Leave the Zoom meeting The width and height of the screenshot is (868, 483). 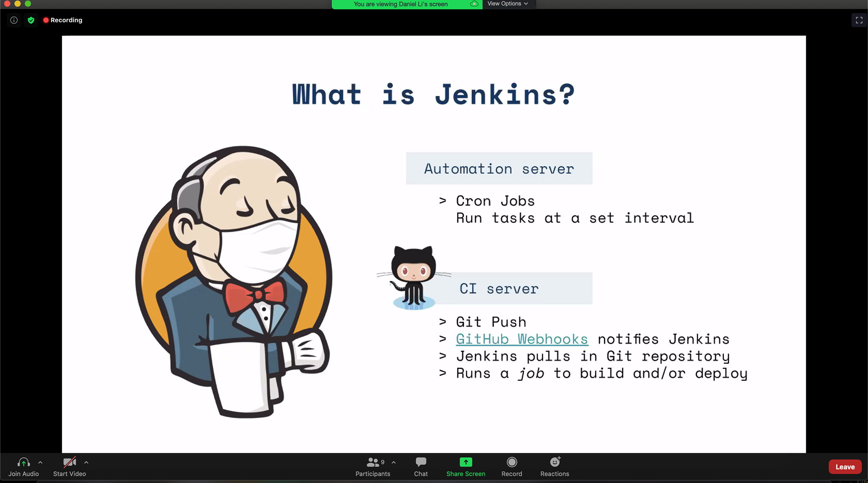click(845, 466)
